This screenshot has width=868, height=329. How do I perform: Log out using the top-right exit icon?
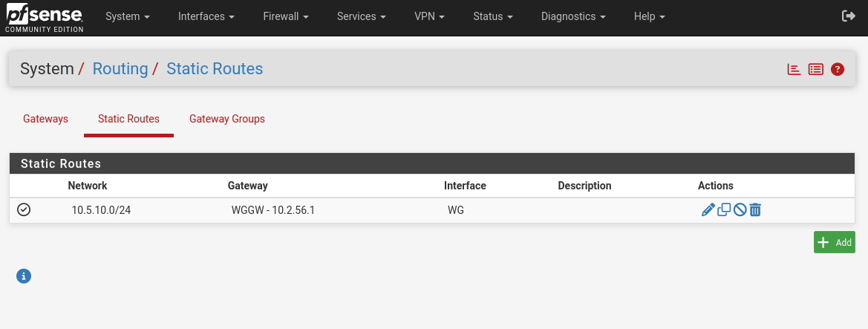[x=849, y=16]
